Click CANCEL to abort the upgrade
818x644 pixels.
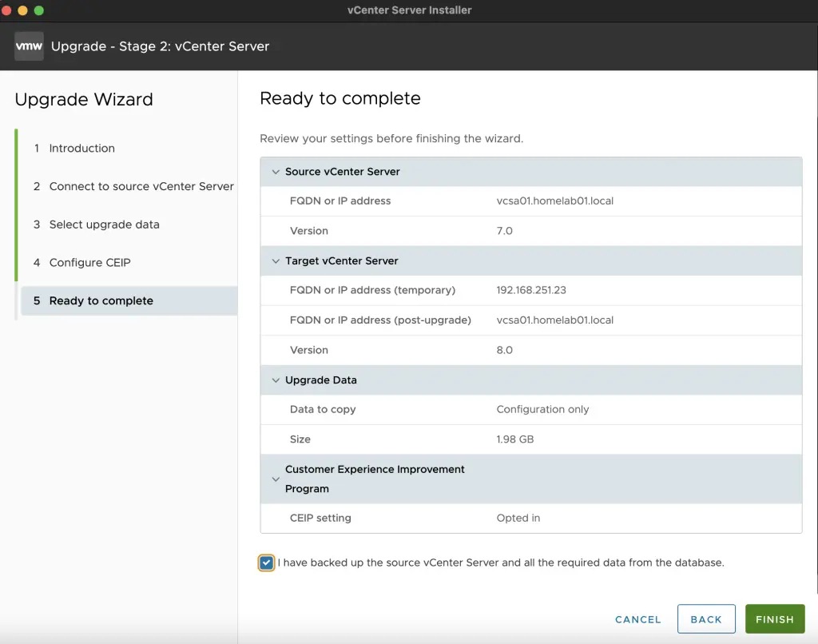tap(637, 618)
